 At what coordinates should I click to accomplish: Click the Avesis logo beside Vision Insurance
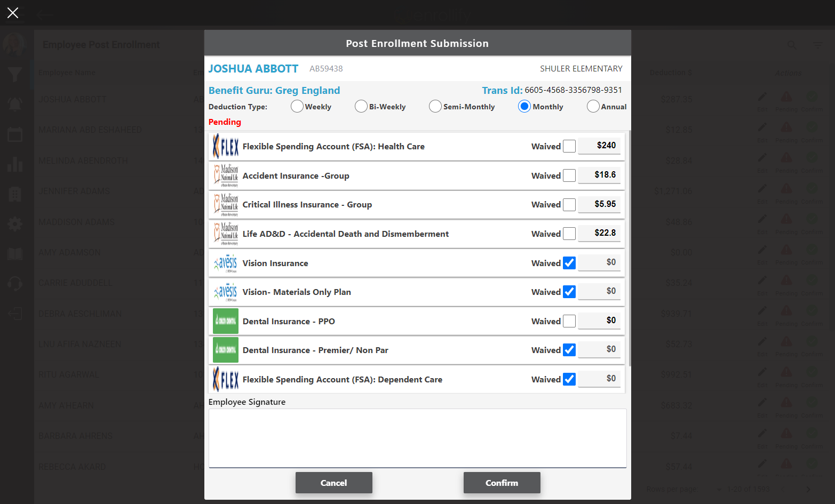pos(226,263)
